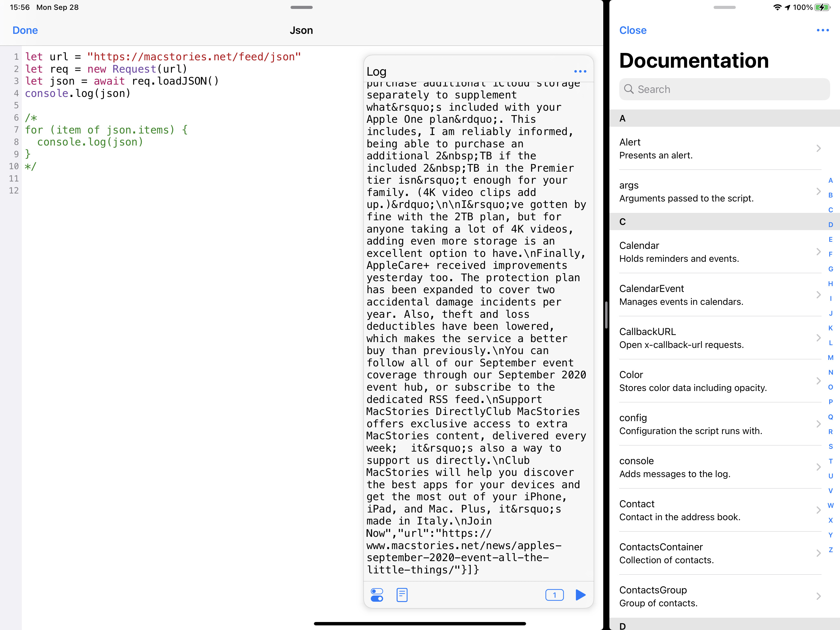Click the URL string in line 1
Image resolution: width=840 pixels, height=630 pixels.
[194, 57]
